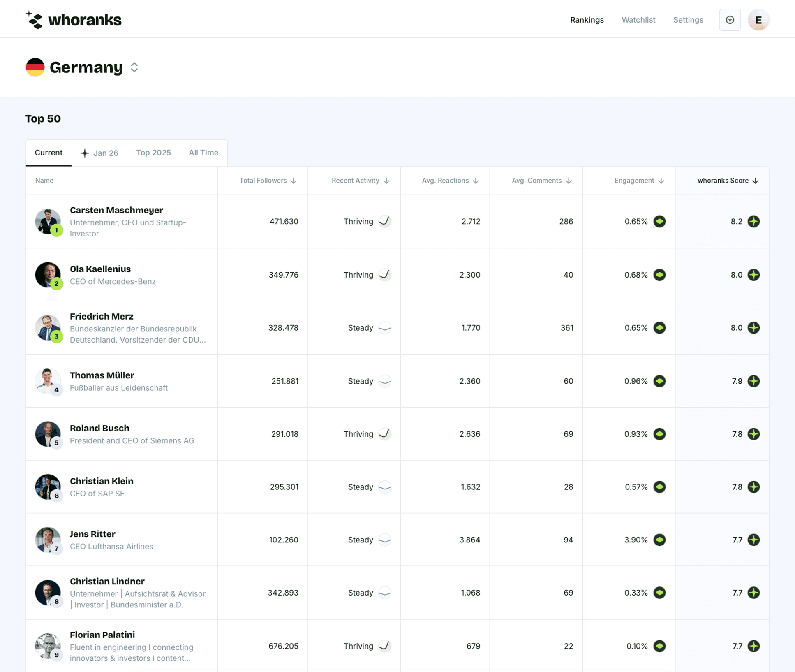The image size is (795, 672).
Task: Click the engagement badge icon in Jens Ritter's row
Action: pyautogui.click(x=660, y=540)
